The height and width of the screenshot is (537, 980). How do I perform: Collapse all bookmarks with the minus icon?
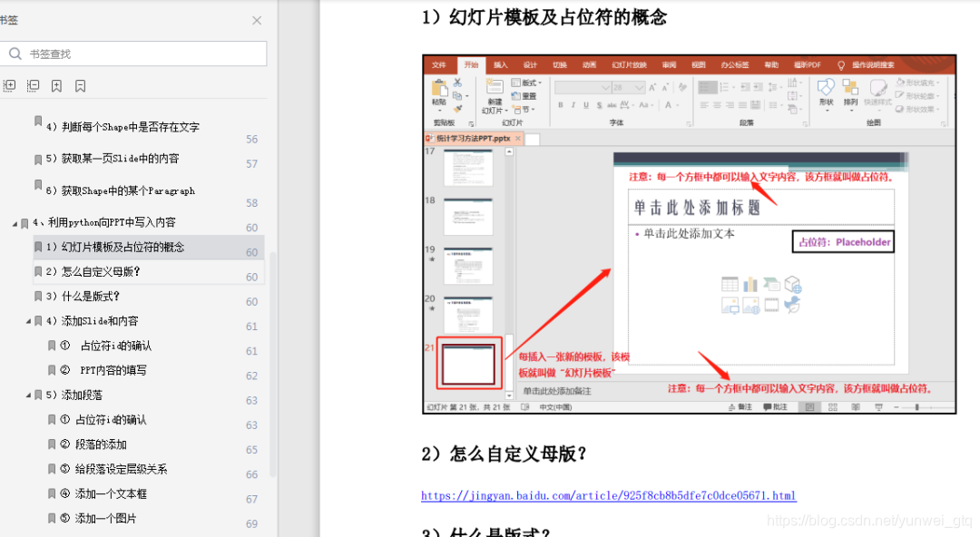[32, 85]
